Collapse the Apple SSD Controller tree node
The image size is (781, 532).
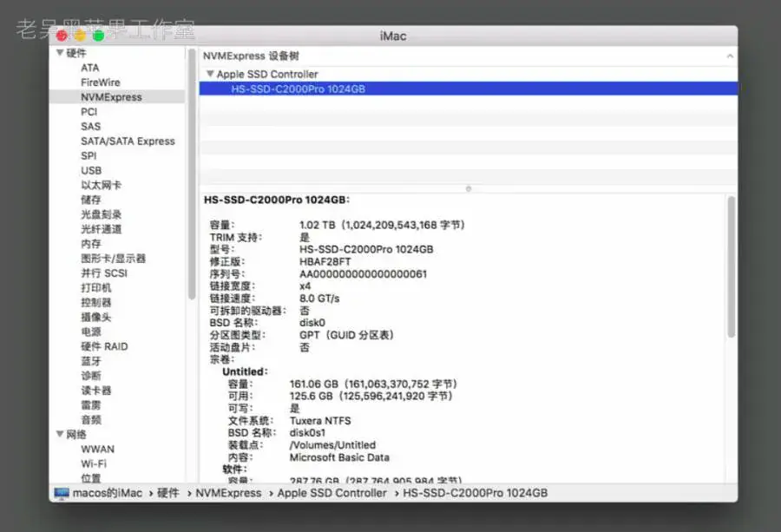click(210, 74)
